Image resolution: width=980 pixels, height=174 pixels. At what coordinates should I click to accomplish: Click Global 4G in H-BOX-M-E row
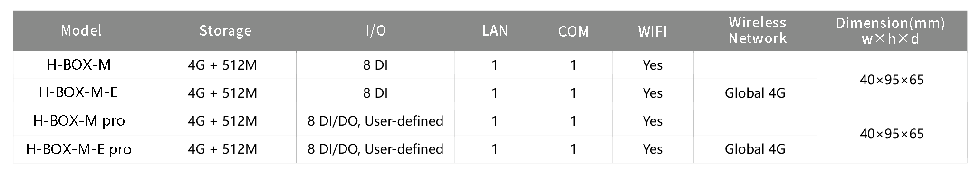coord(755,93)
